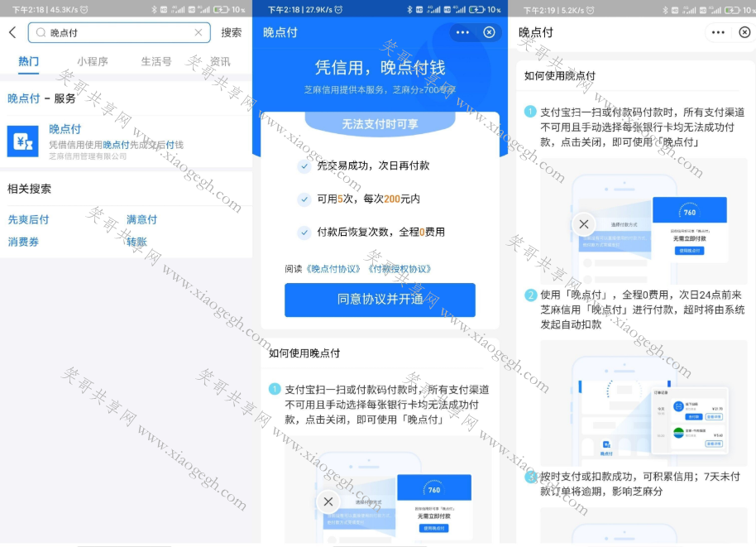Select the 热门 tab

(28, 61)
